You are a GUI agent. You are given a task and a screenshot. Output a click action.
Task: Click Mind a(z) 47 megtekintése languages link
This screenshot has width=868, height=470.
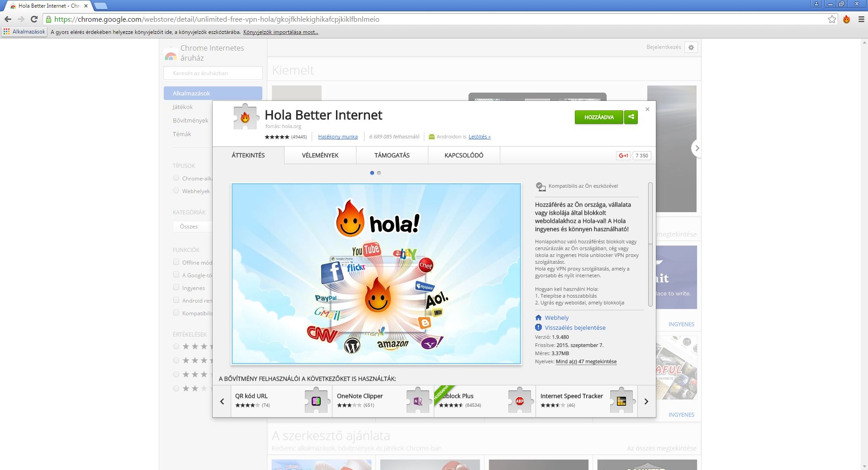[586, 361]
